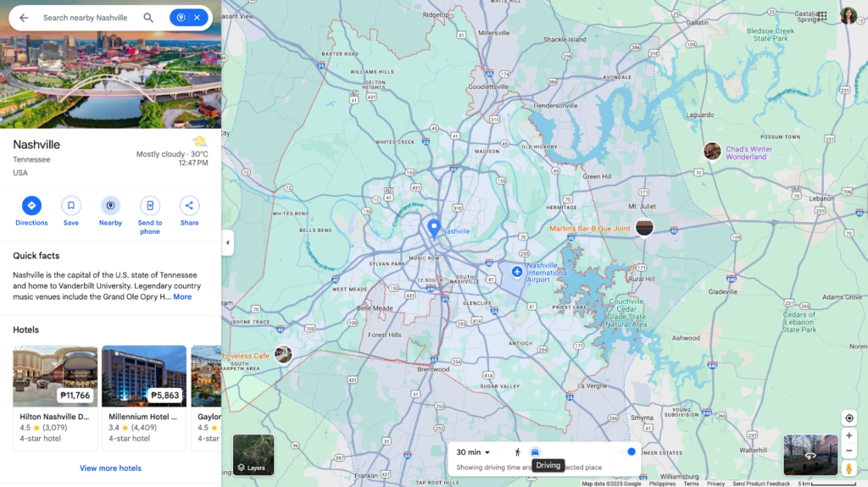Screen dimensions: 868x487
Task: Click the Nashville International Airport label
Action: (547, 272)
